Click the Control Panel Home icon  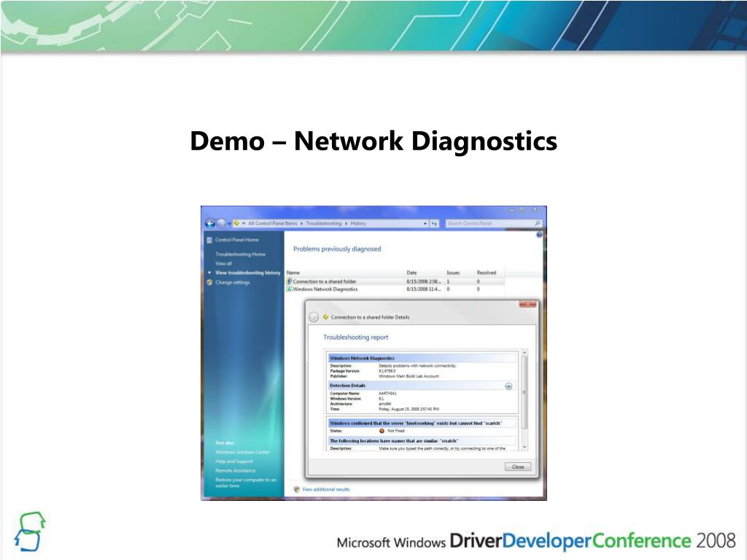click(x=209, y=240)
